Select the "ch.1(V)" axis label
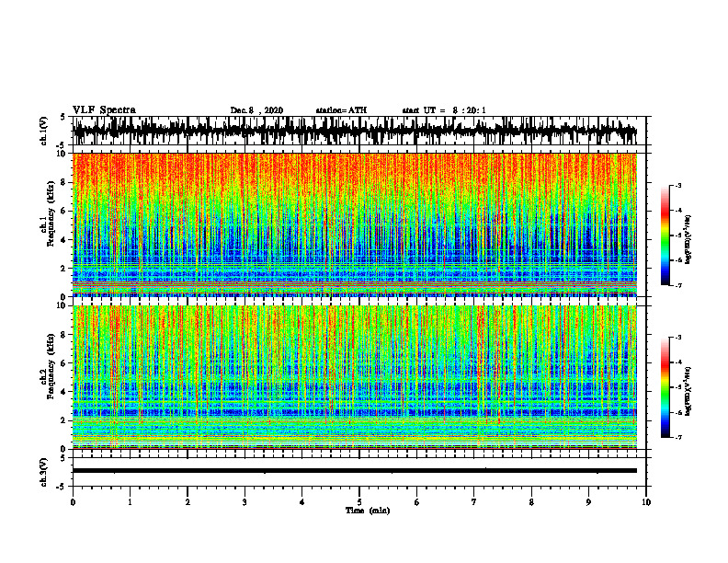 pos(44,131)
